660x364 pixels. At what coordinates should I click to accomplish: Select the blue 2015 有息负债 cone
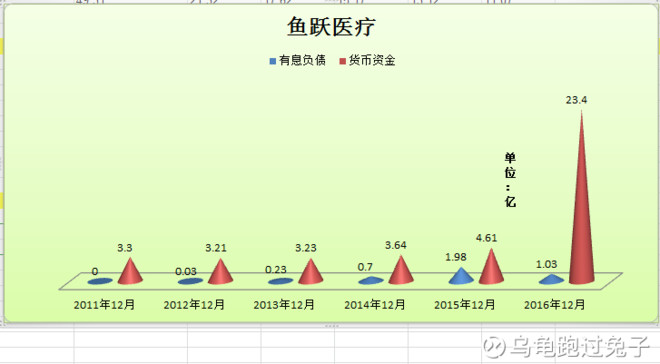coord(461,277)
